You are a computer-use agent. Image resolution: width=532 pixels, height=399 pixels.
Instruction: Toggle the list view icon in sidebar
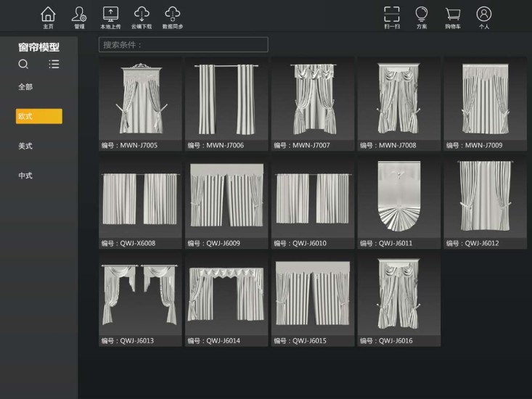[54, 64]
